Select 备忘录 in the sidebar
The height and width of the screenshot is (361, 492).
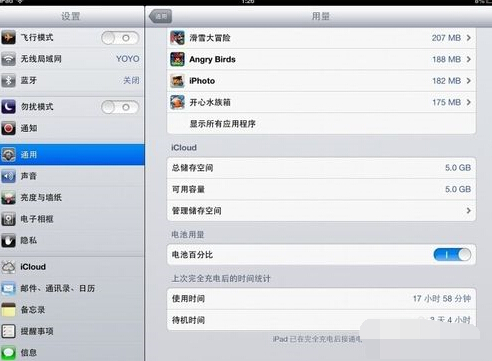(72, 310)
